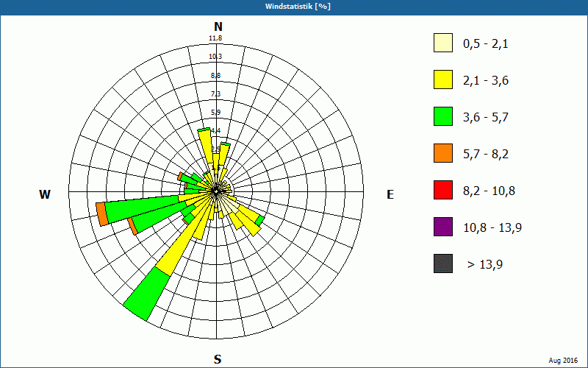
Task: Click the 10,8 - 13,9 purple legend swatch
Action: click(x=443, y=227)
